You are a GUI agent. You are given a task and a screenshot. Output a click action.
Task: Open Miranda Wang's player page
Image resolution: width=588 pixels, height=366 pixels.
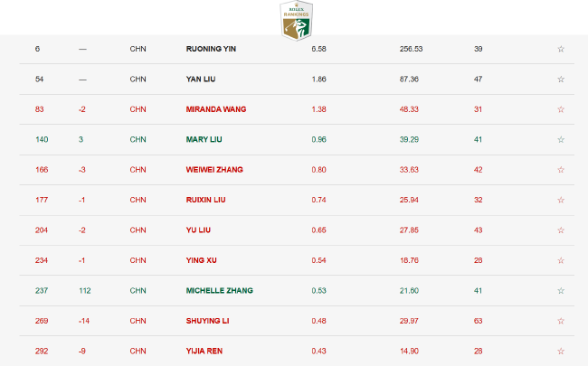[216, 109]
